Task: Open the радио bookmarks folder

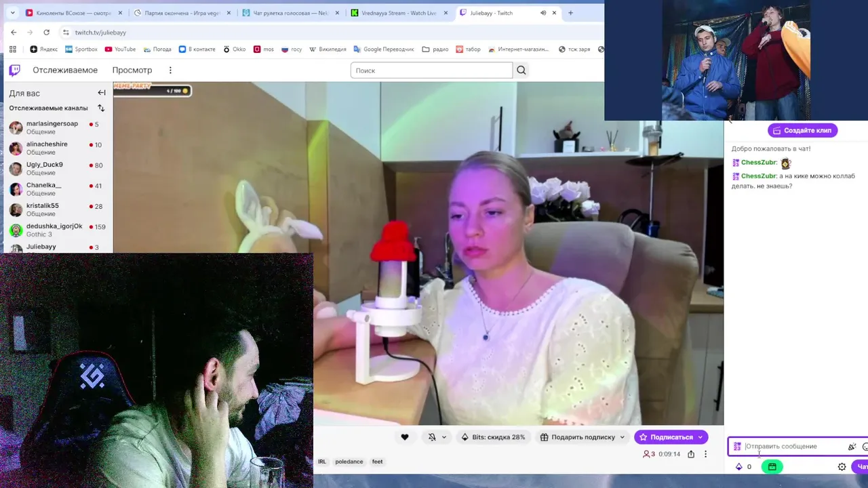Action: point(435,49)
